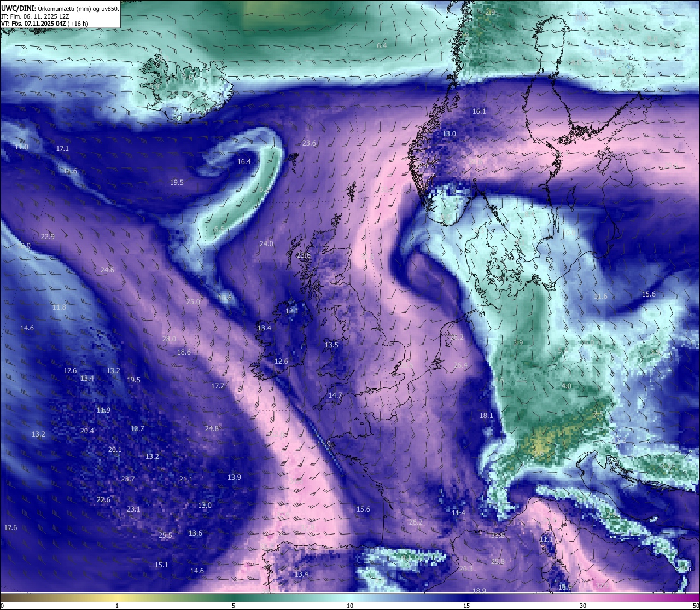Click the 22.9 map value
The width and height of the screenshot is (700, 610).
tap(48, 236)
